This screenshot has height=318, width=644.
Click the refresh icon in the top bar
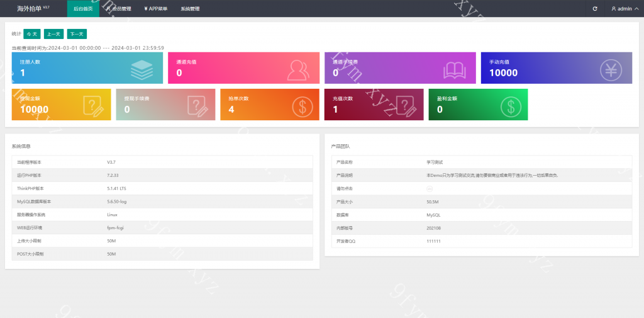pyautogui.click(x=595, y=9)
